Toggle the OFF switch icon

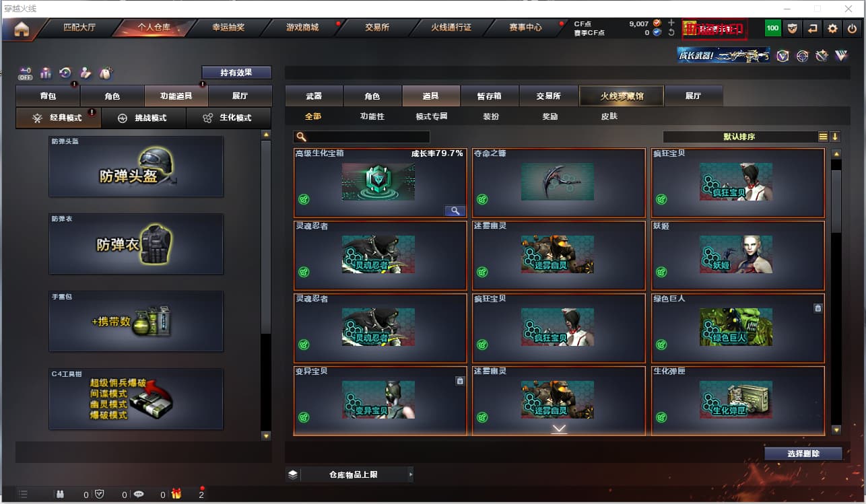(x=25, y=73)
